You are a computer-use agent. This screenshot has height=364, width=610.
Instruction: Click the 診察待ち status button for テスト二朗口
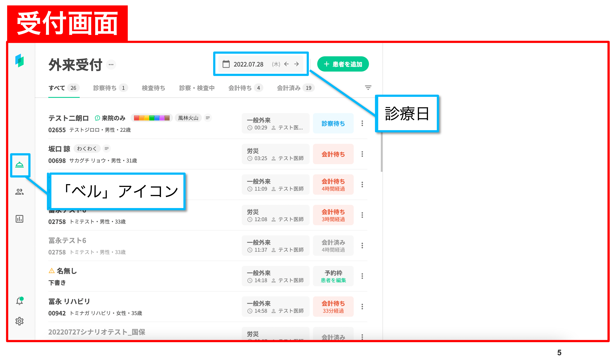point(333,123)
